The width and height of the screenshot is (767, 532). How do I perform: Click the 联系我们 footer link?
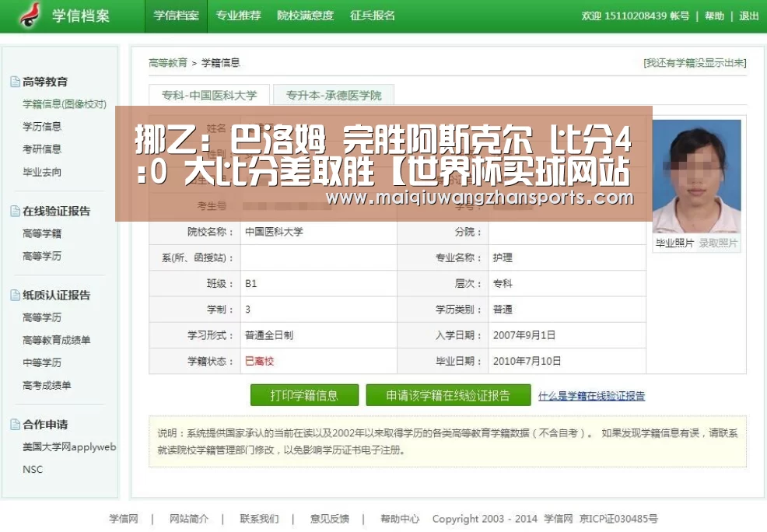[x=259, y=519]
